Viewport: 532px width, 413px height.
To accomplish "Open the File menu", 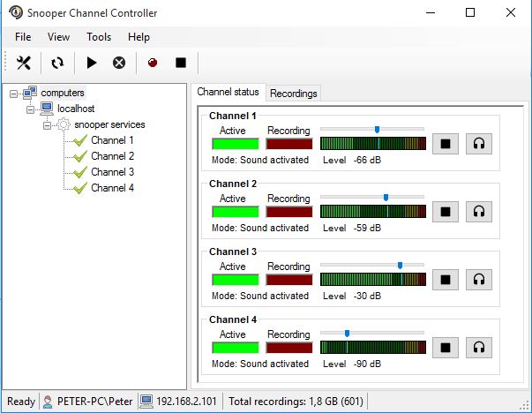I will pos(23,37).
